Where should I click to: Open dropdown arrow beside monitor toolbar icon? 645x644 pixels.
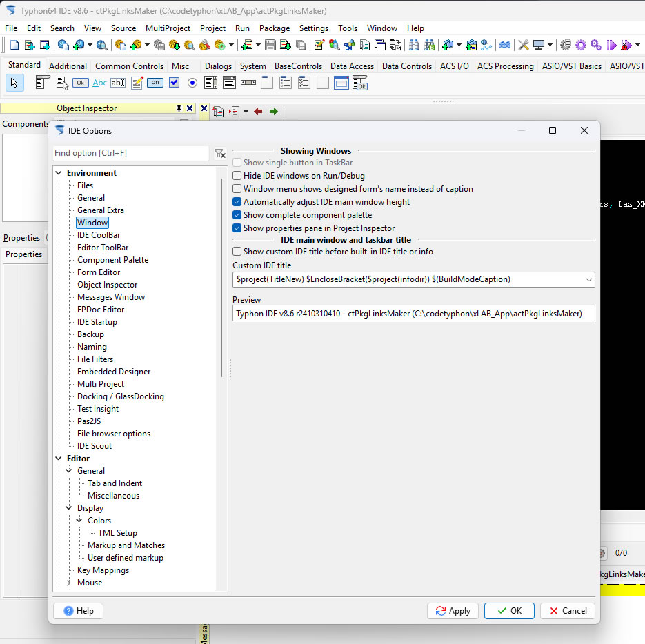pyautogui.click(x=550, y=45)
